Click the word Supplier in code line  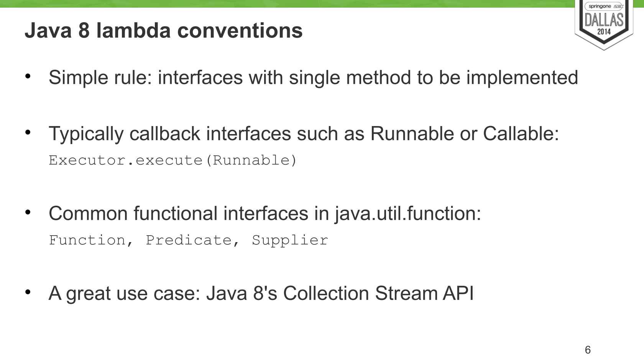(290, 240)
